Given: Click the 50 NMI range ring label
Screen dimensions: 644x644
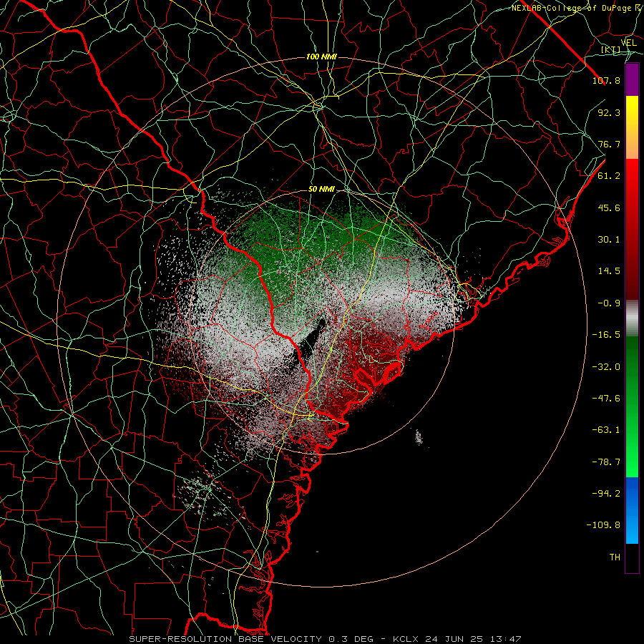Looking at the screenshot, I should pos(321,190).
